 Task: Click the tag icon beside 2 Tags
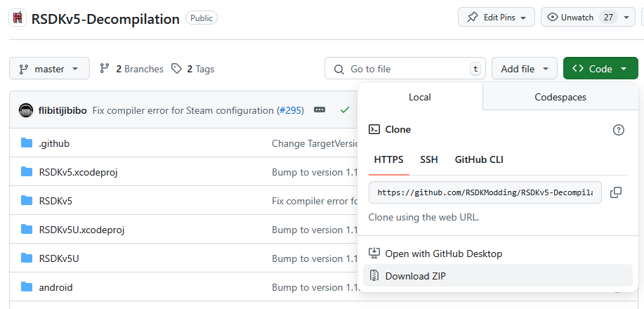(x=176, y=69)
